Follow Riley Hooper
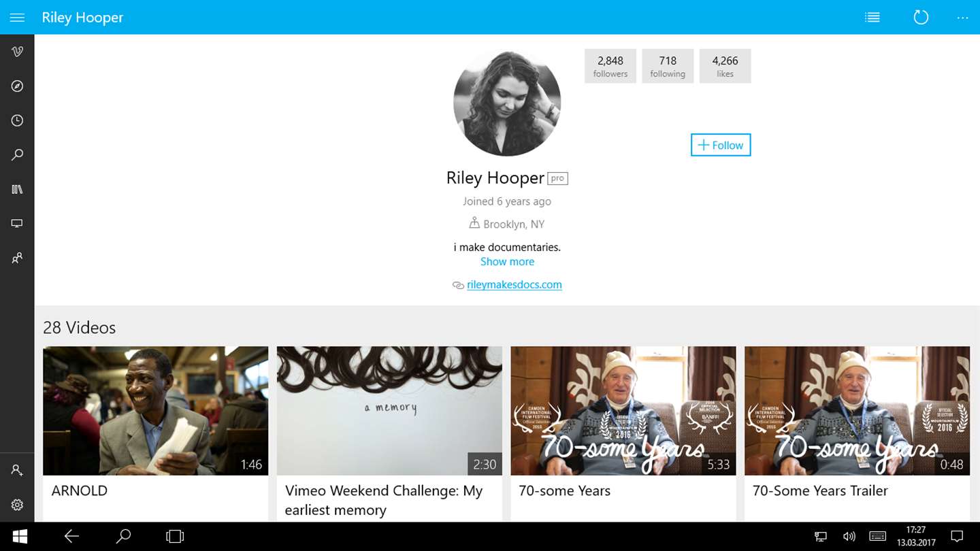Image resolution: width=980 pixels, height=551 pixels. (721, 145)
